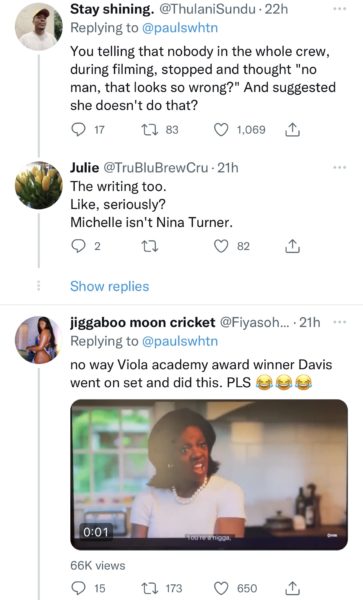This screenshot has height=600, width=363.
Task: Share the jiggaboo moon cricket tweet
Action: [x=292, y=588]
